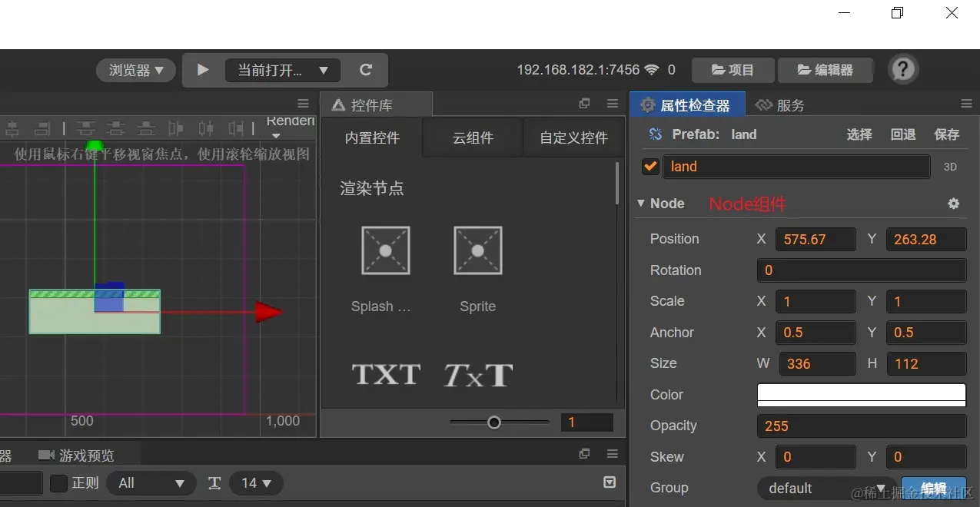The width and height of the screenshot is (980, 507).
Task: Open the console panel menu
Action: pyautogui.click(x=612, y=453)
